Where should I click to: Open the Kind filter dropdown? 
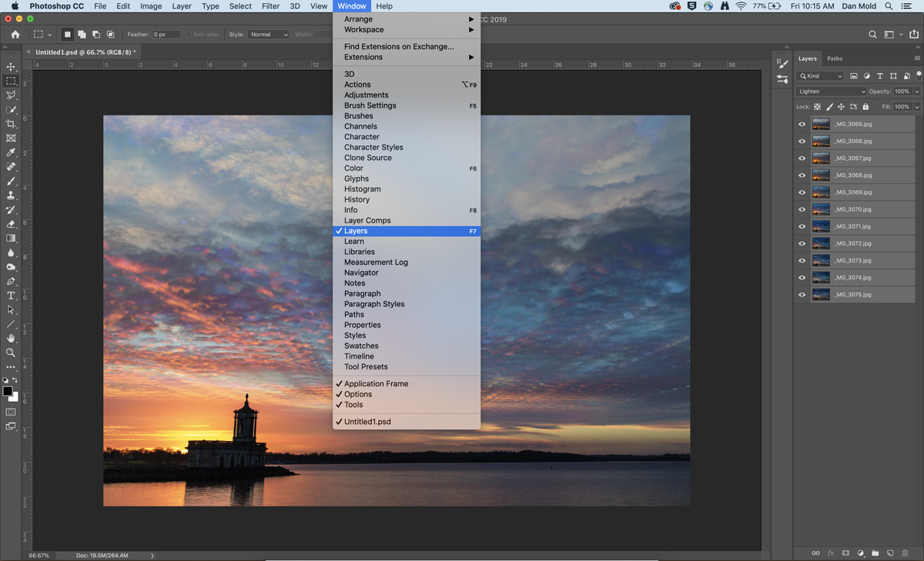tap(820, 75)
